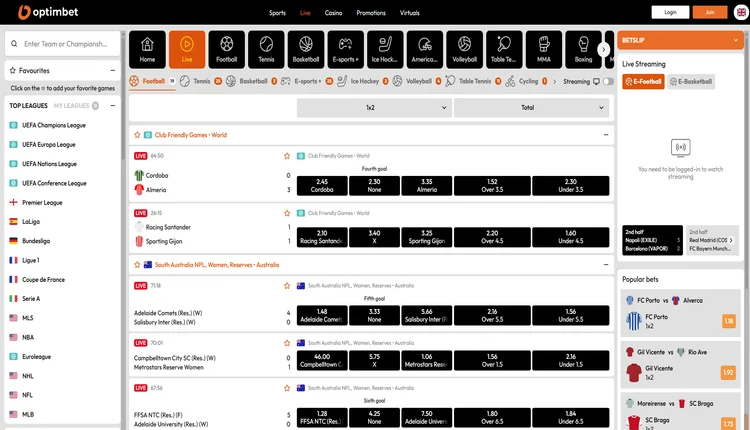The image size is (750, 430).
Task: Collapse the Top Leagues section
Action: [112, 105]
